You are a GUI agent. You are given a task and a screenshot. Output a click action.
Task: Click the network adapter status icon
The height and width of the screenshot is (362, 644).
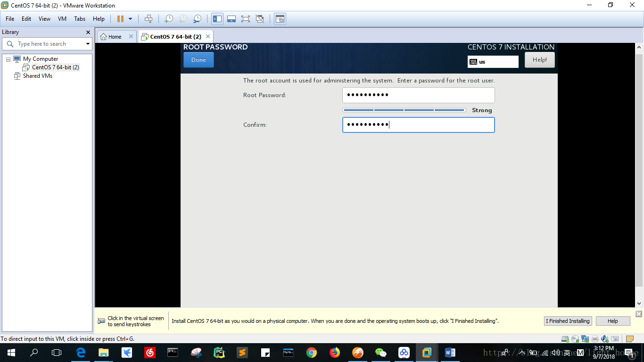[585, 339]
